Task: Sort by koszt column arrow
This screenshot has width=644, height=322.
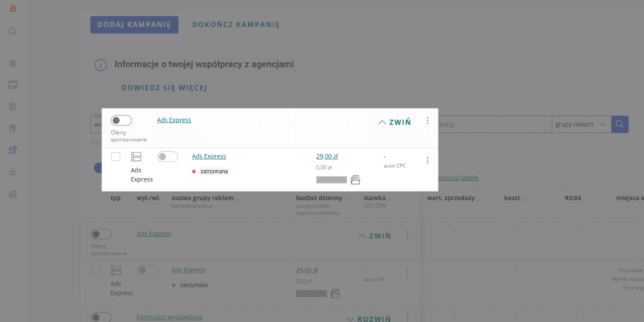Action: point(524,199)
